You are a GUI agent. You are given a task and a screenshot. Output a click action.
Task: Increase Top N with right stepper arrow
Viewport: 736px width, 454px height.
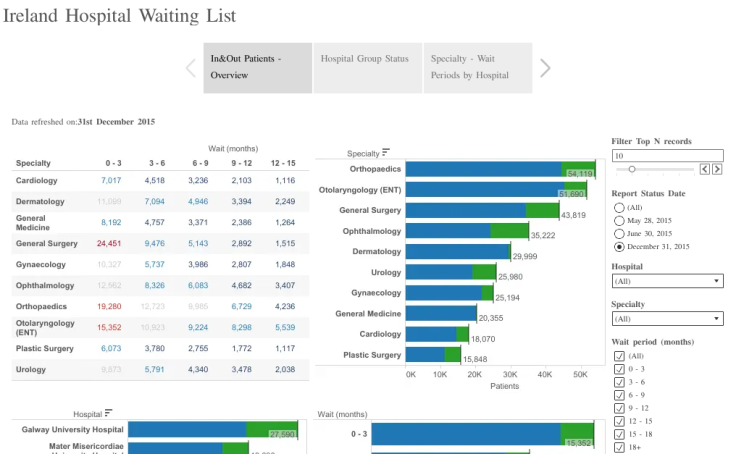click(717, 169)
